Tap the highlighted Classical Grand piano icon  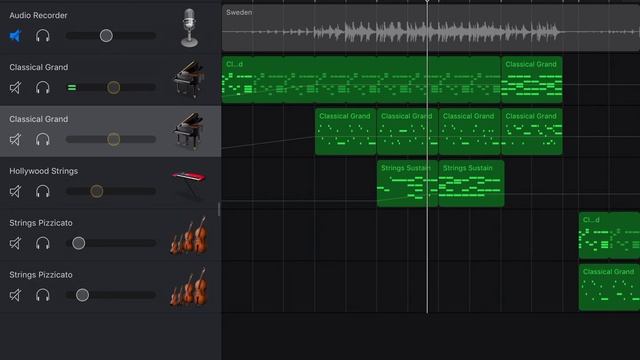[x=189, y=131]
